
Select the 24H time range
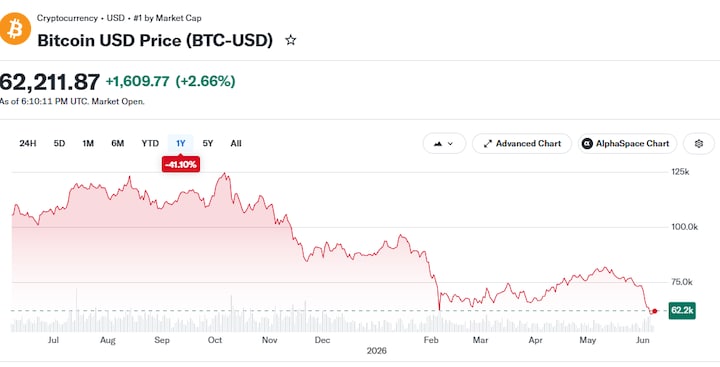tap(28, 143)
